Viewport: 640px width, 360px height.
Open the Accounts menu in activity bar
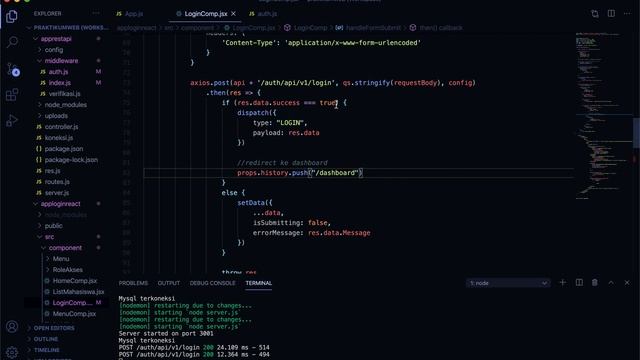pyautogui.click(x=12, y=327)
